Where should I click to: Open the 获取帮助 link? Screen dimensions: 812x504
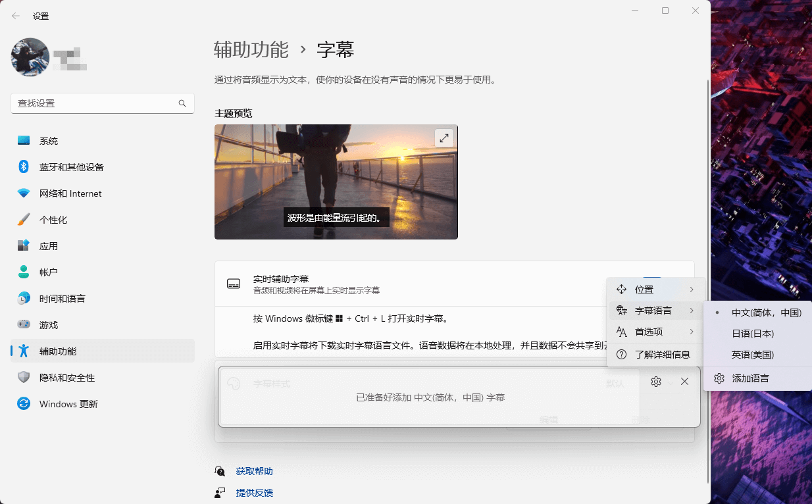coord(254,470)
